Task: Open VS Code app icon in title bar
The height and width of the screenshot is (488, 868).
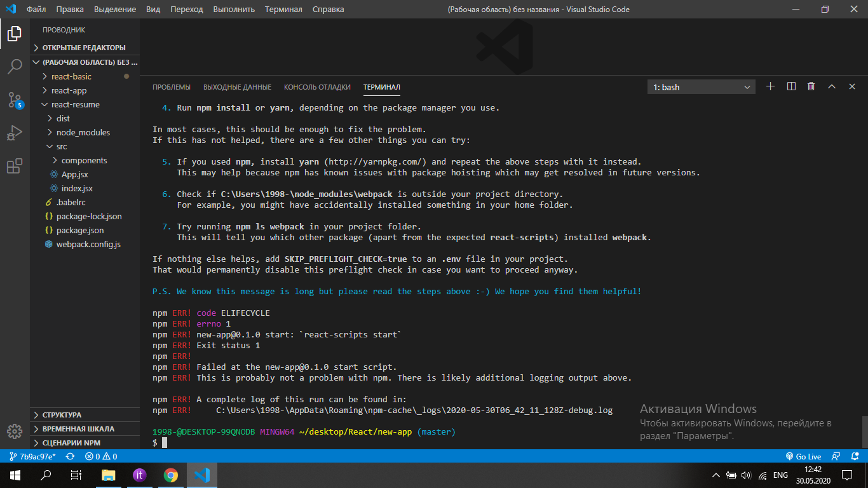Action: pos(10,9)
